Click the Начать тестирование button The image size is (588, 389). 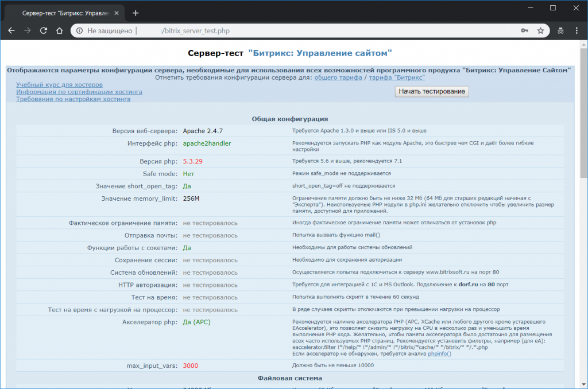[432, 91]
